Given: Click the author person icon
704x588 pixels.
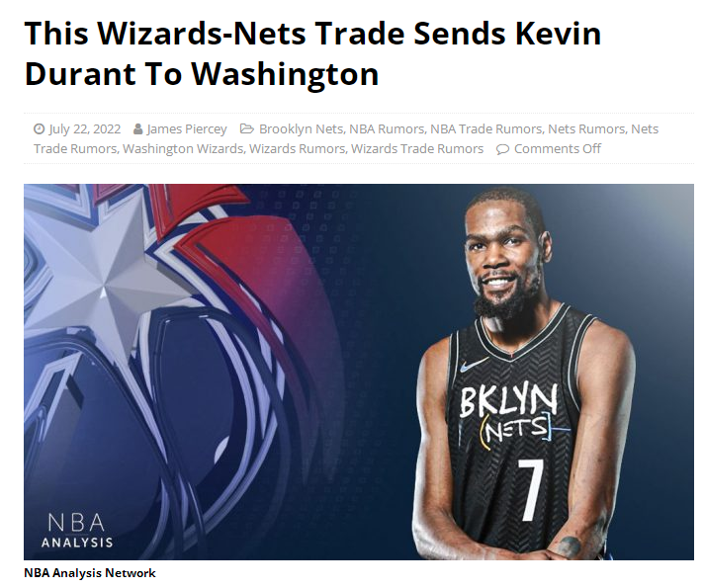Looking at the screenshot, I should pyautogui.click(x=138, y=129).
